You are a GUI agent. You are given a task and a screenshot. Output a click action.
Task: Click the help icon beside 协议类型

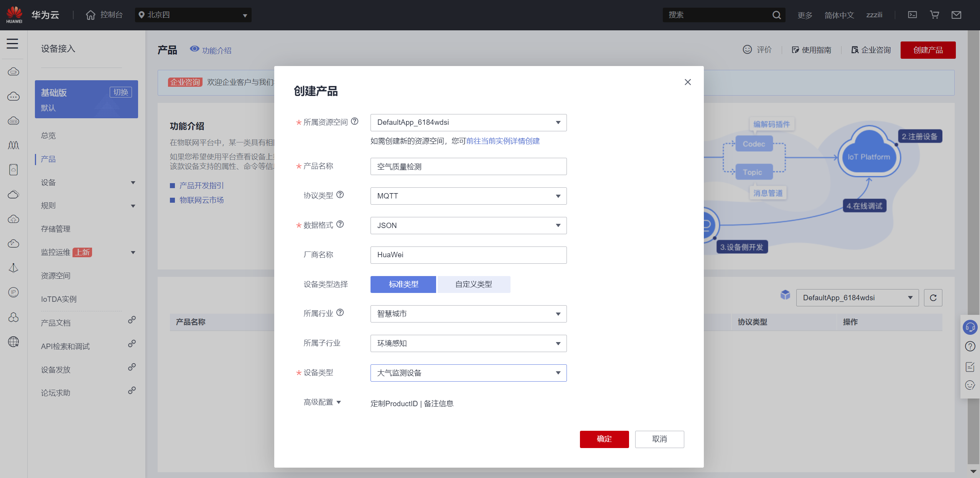pyautogui.click(x=340, y=195)
